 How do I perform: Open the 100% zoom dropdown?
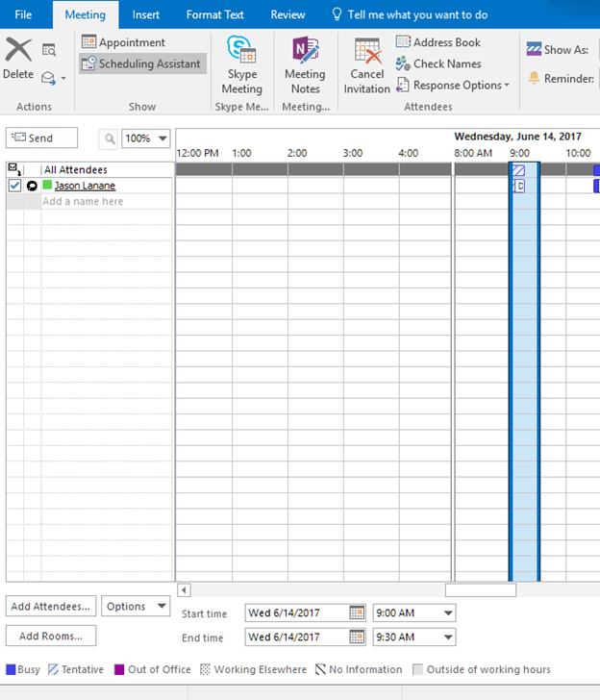(145, 138)
